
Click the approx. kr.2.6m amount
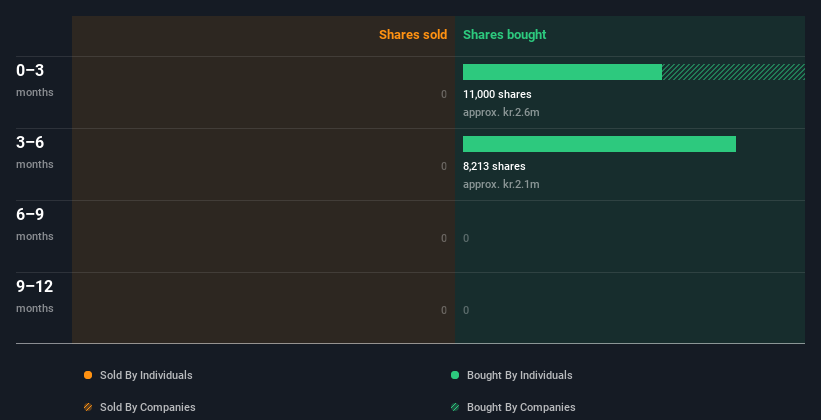click(501, 112)
